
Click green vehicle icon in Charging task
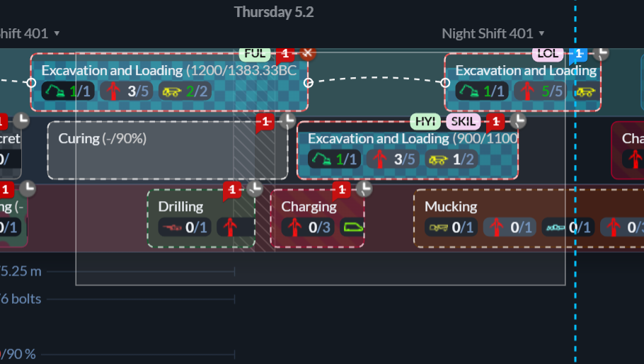click(352, 227)
